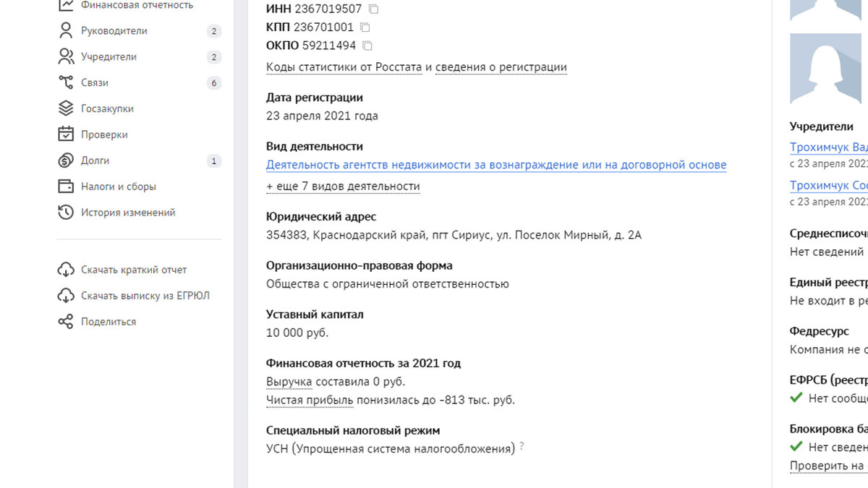Image resolution: width=868 pixels, height=488 pixels.
Task: Open the Руководители section
Action: tap(114, 31)
